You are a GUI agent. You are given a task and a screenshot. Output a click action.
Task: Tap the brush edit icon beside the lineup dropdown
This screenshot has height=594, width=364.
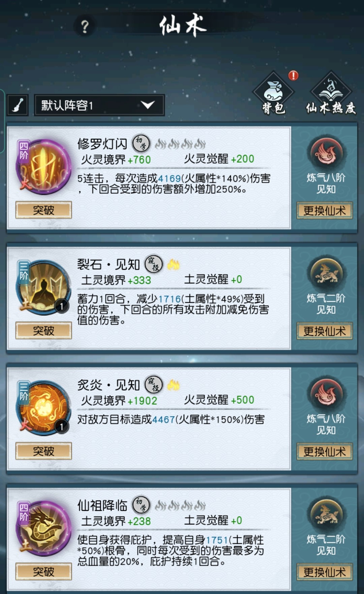tap(18, 105)
